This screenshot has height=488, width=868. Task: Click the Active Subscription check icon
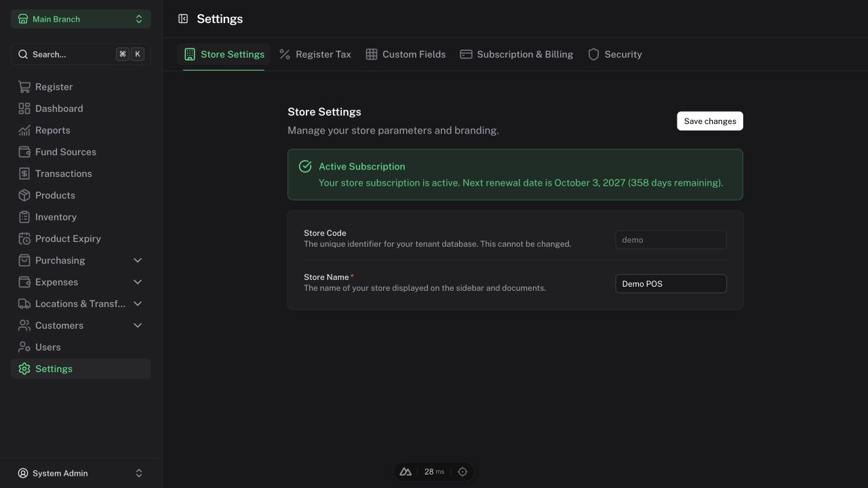point(305,167)
